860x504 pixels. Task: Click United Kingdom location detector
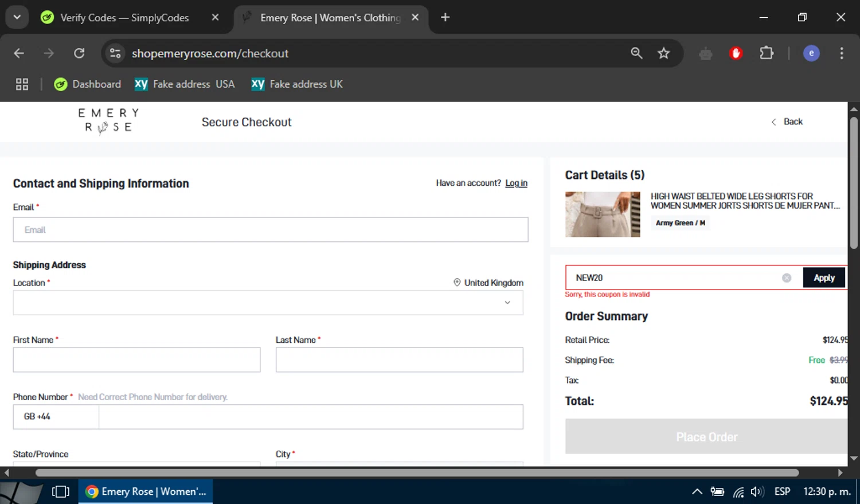pos(488,283)
